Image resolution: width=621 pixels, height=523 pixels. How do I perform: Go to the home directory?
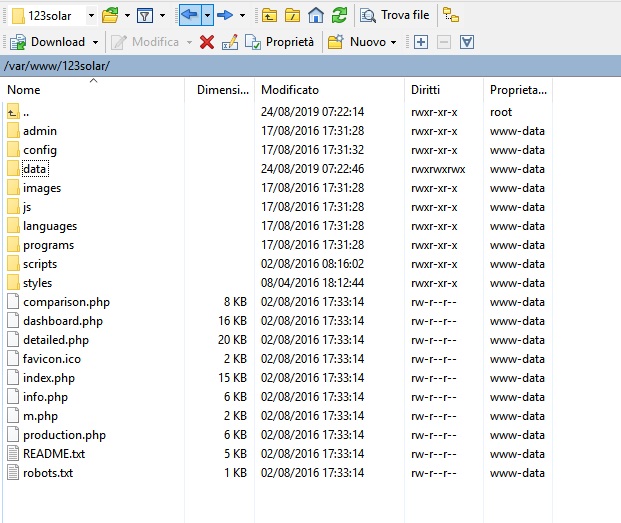click(316, 15)
